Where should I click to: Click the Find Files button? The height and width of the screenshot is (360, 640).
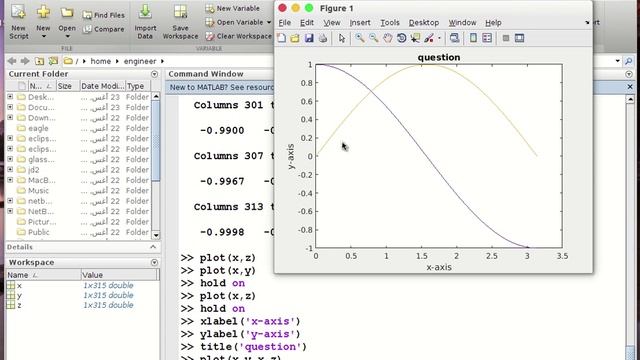pyautogui.click(x=104, y=15)
